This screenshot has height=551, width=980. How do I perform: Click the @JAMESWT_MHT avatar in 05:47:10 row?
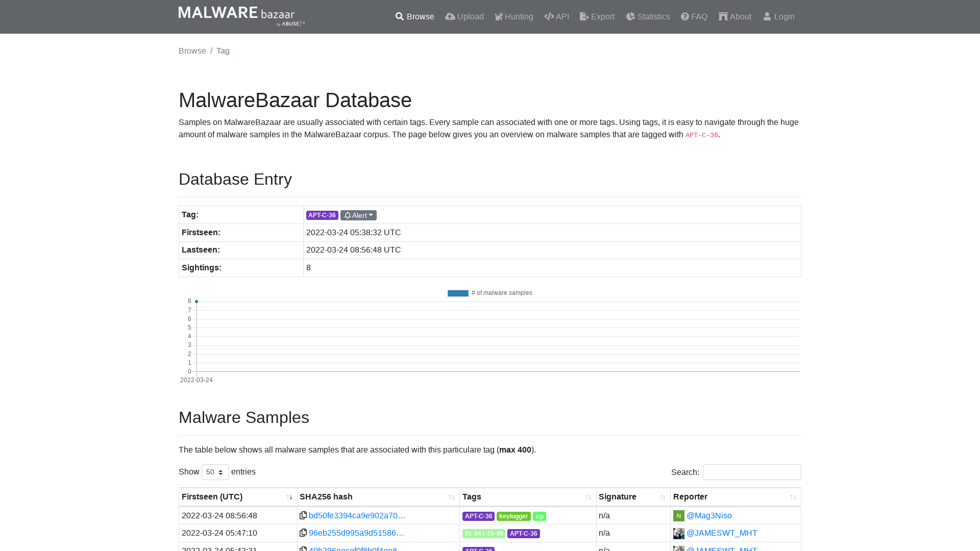click(679, 533)
